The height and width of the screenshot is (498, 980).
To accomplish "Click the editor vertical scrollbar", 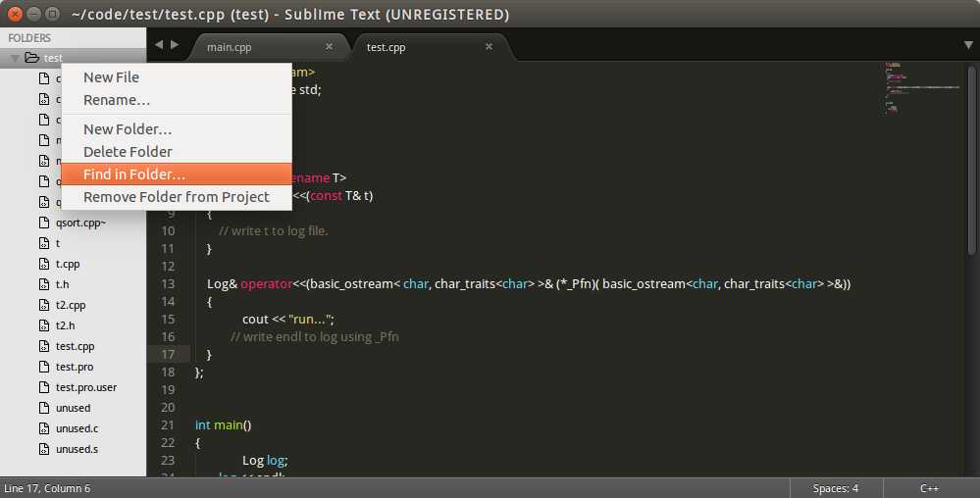I will pyautogui.click(x=971, y=160).
